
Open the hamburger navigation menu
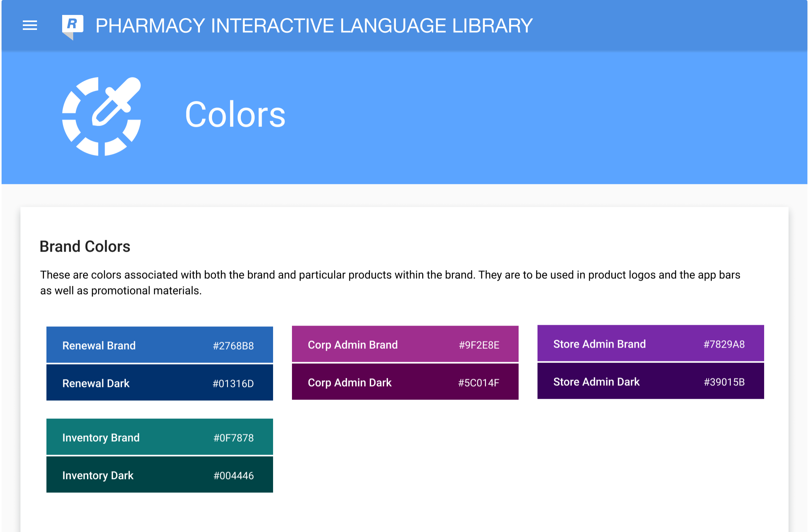click(x=30, y=26)
